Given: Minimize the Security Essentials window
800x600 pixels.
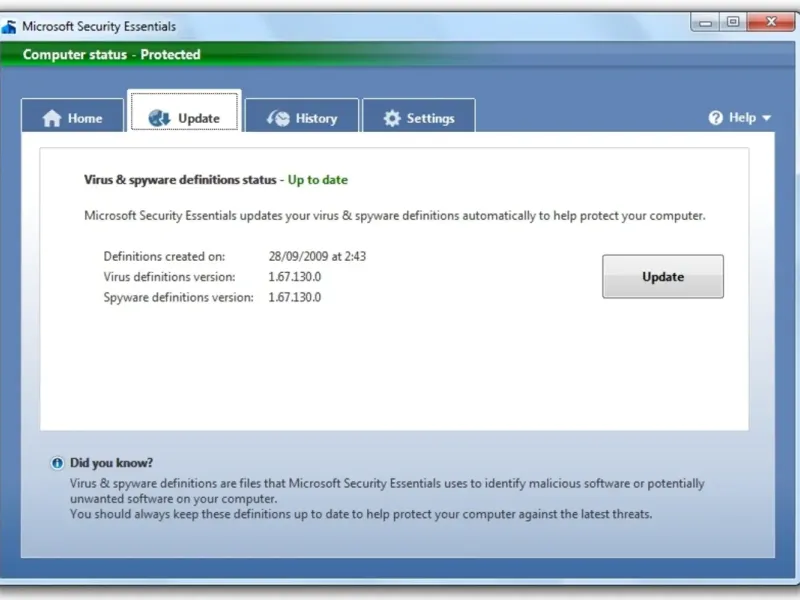Looking at the screenshot, I should coord(705,23).
